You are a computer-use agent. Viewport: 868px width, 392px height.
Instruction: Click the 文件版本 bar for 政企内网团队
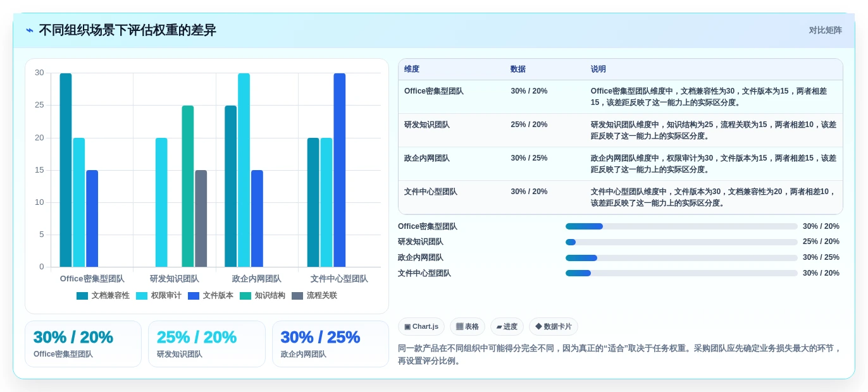257,218
